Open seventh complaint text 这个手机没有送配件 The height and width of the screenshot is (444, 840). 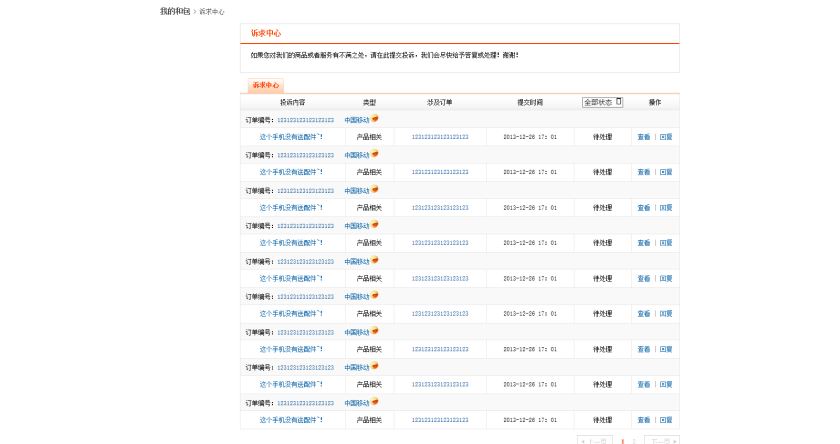(291, 349)
